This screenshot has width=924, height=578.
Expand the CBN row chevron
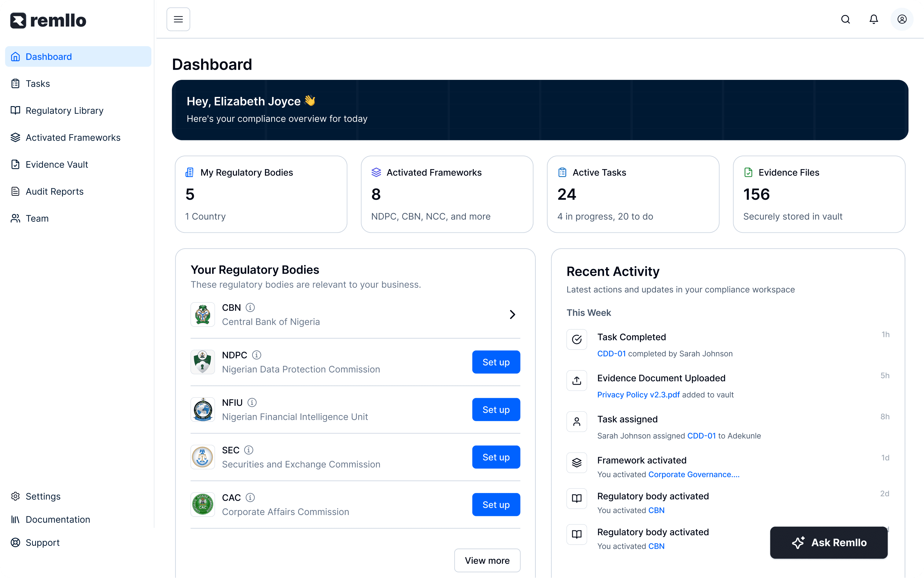click(x=512, y=314)
